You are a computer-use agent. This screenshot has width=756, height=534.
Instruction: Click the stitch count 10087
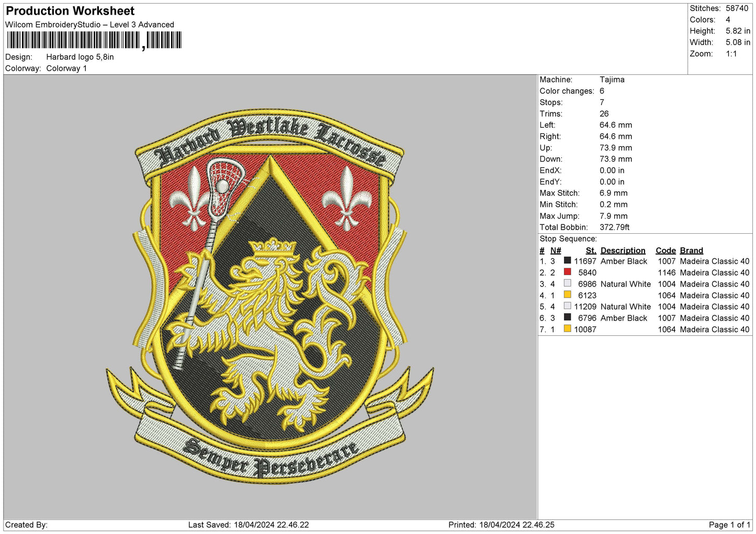pos(585,330)
